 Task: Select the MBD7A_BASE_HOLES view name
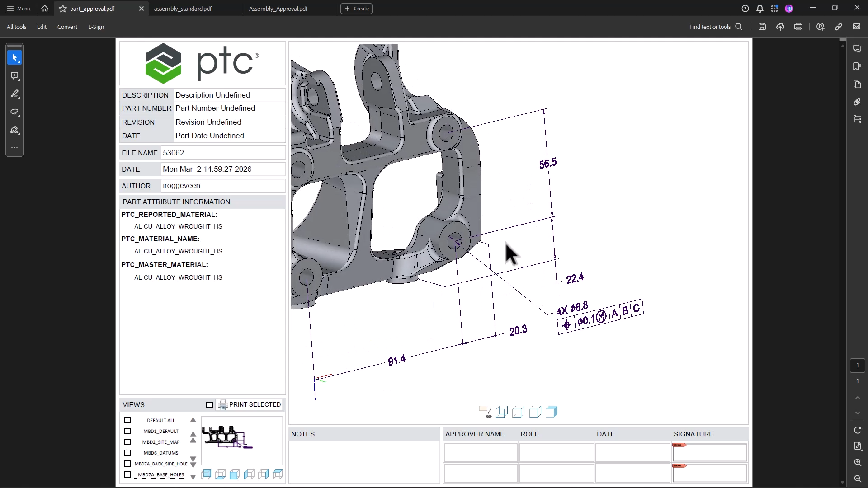pos(161,475)
